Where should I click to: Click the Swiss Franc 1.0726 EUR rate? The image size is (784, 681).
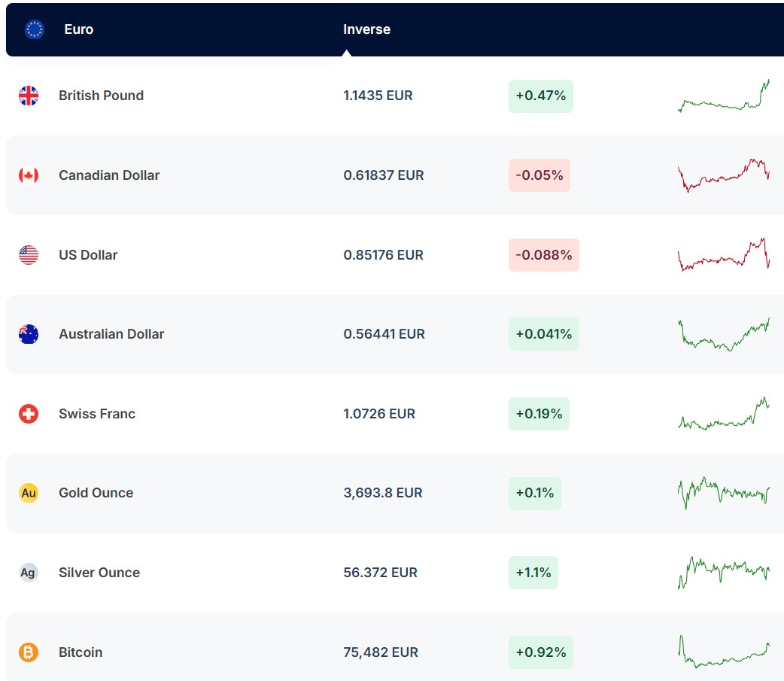(379, 414)
